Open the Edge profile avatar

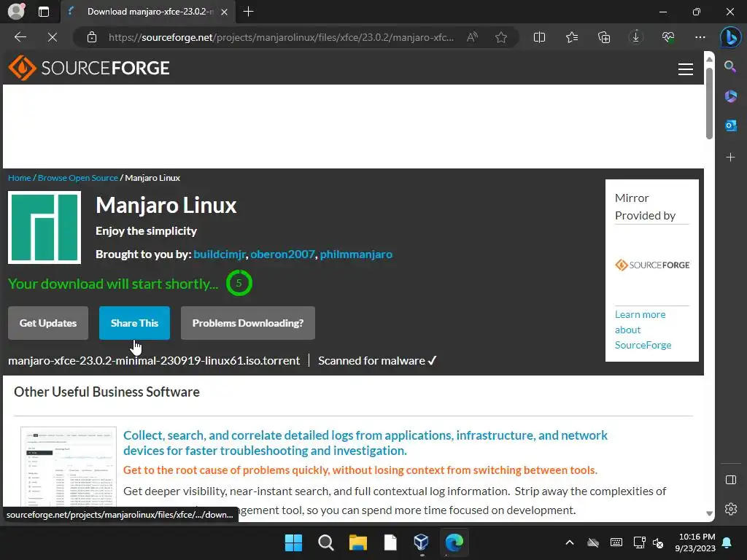(16, 12)
